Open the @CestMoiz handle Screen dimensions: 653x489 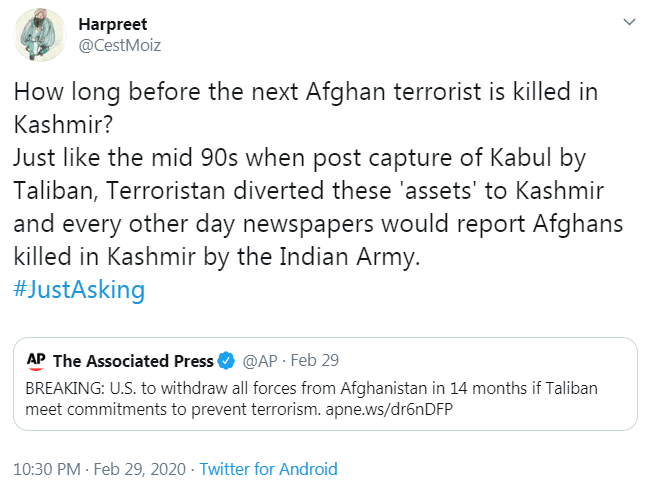[119, 45]
